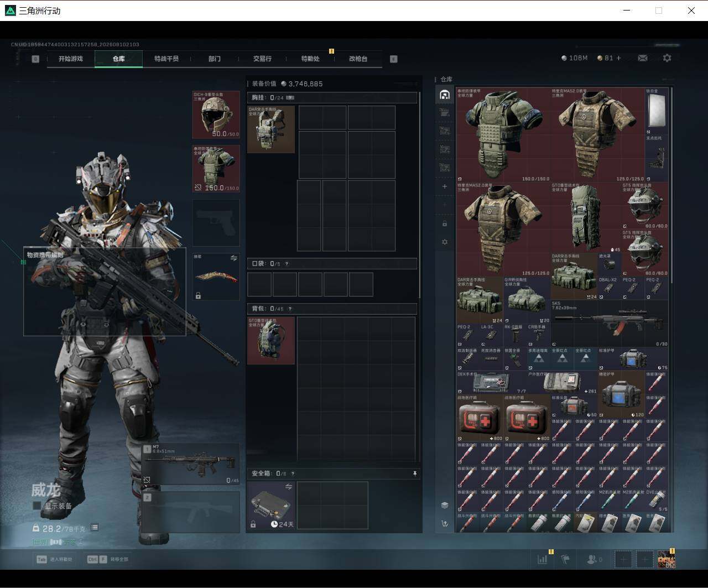Viewport: 708px width, 588px height.
Task: Open the player avatar in bottom-right corner
Action: [x=666, y=559]
